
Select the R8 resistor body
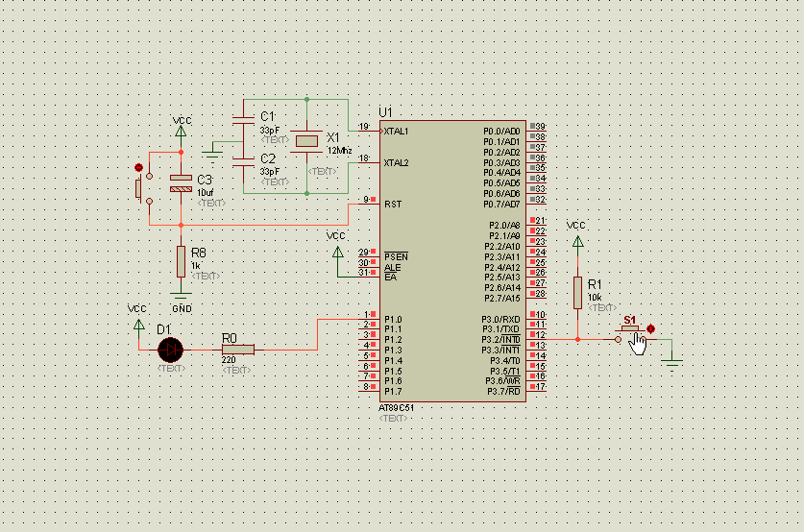[181, 261]
